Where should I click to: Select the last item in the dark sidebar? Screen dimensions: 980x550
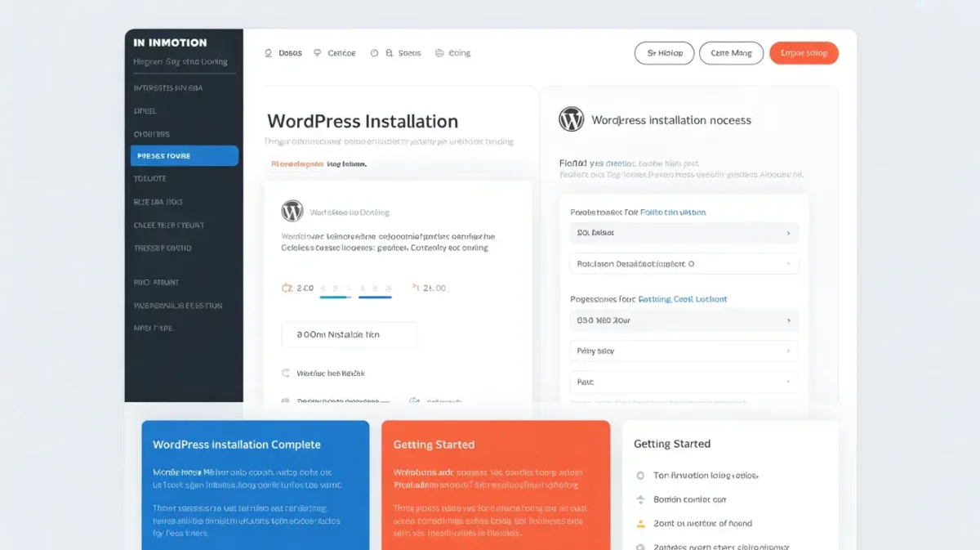pos(154,328)
